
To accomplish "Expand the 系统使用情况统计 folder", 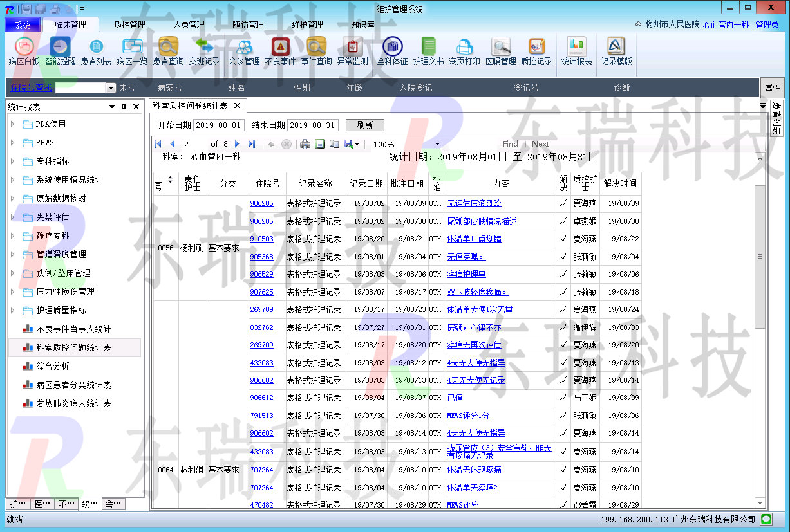I will (13, 180).
